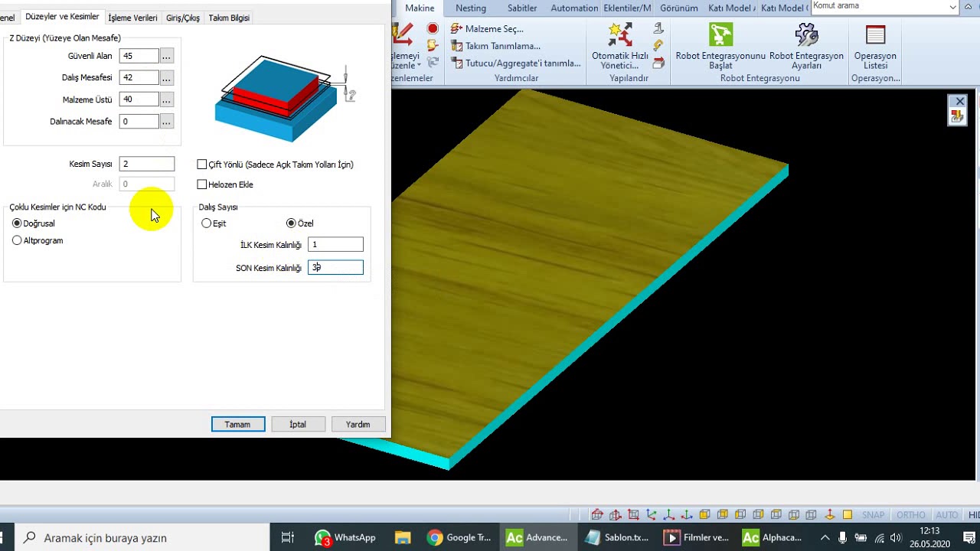Cancel the dialog with İptal
This screenshot has width=980, height=551.
click(298, 424)
